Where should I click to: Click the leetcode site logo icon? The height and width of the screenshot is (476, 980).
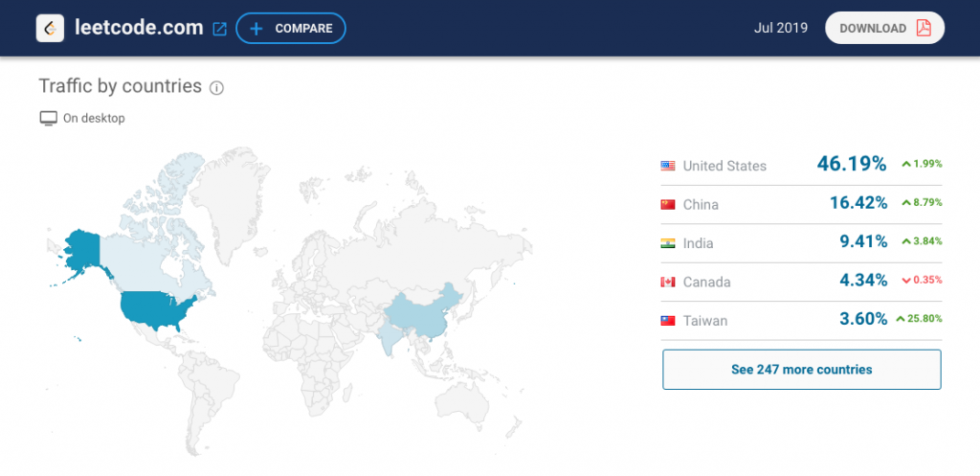[50, 28]
